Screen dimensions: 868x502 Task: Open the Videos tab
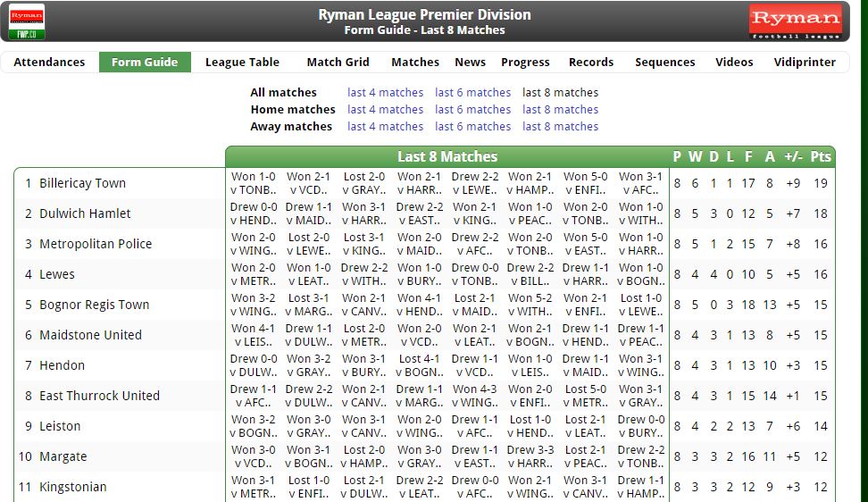pos(734,63)
